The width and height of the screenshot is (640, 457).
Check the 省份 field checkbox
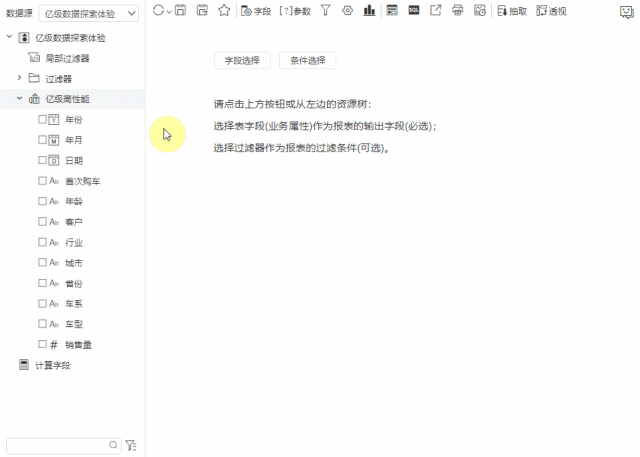tap(42, 283)
